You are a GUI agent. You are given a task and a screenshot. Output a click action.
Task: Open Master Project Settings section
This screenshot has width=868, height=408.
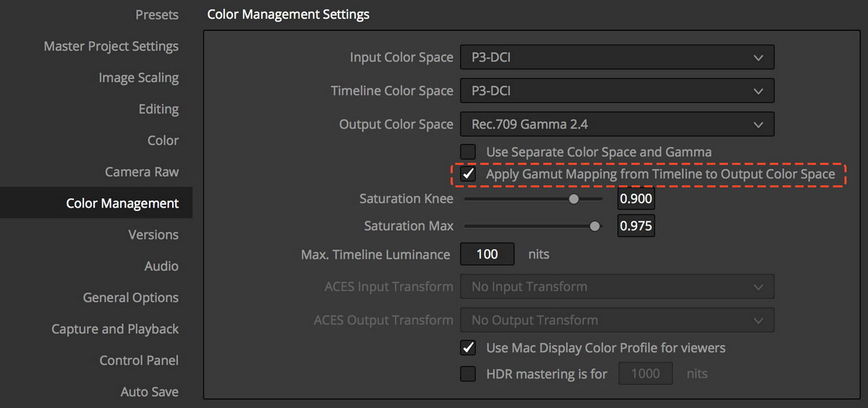pyautogui.click(x=111, y=46)
